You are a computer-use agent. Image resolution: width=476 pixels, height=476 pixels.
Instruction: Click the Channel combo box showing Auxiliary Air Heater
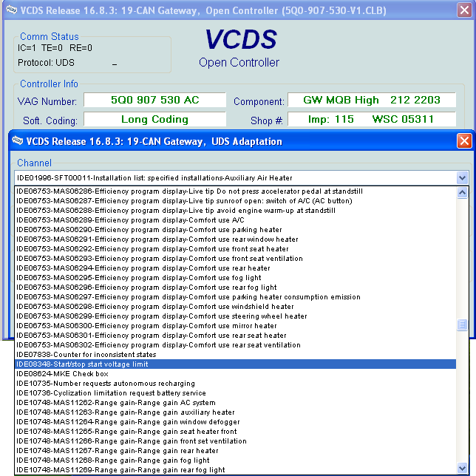(242, 177)
